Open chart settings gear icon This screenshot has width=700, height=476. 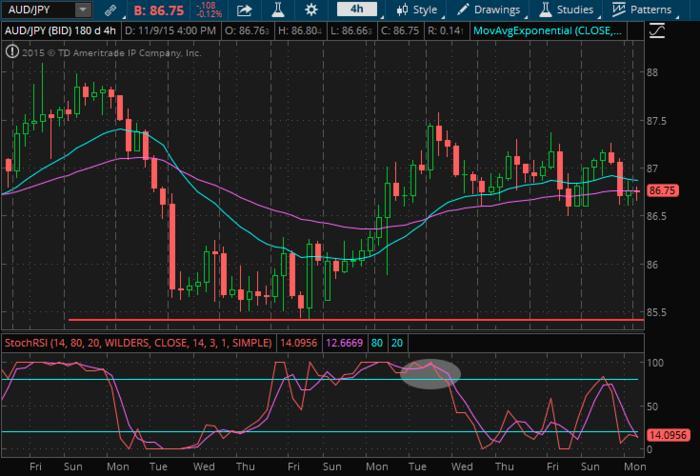[311, 9]
